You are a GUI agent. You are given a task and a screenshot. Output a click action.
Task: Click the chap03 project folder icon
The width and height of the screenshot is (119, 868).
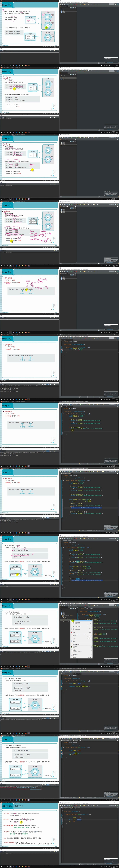(x=61, y=612)
